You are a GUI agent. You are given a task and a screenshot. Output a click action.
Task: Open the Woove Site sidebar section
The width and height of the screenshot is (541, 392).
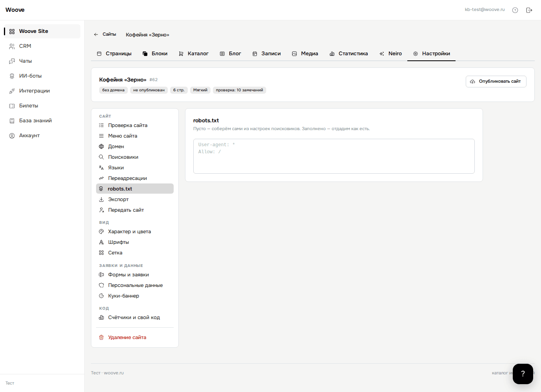pyautogui.click(x=42, y=31)
